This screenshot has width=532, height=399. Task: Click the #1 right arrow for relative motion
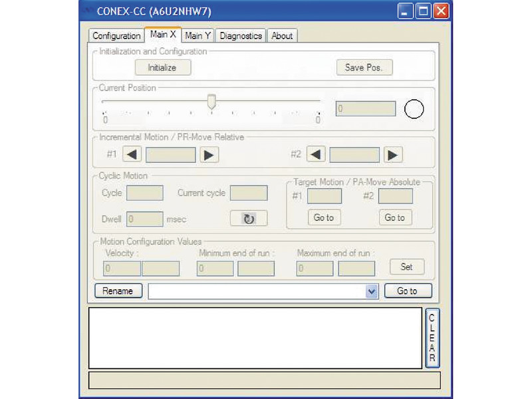[209, 154]
